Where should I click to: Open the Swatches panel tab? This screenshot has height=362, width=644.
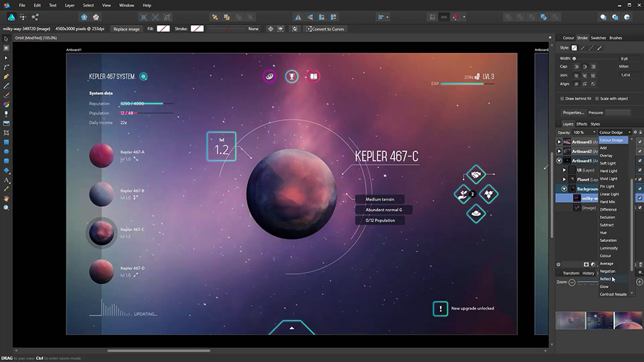coord(598,38)
